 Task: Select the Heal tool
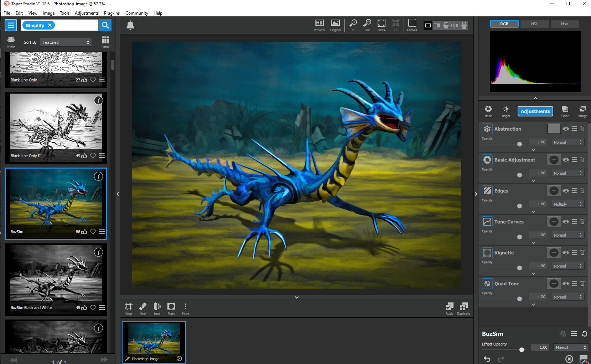click(x=143, y=308)
